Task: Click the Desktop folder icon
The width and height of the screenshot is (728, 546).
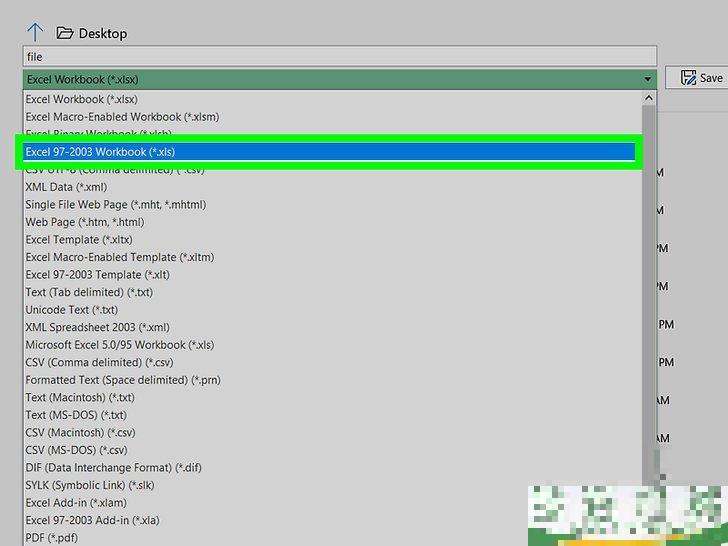Action: click(65, 33)
